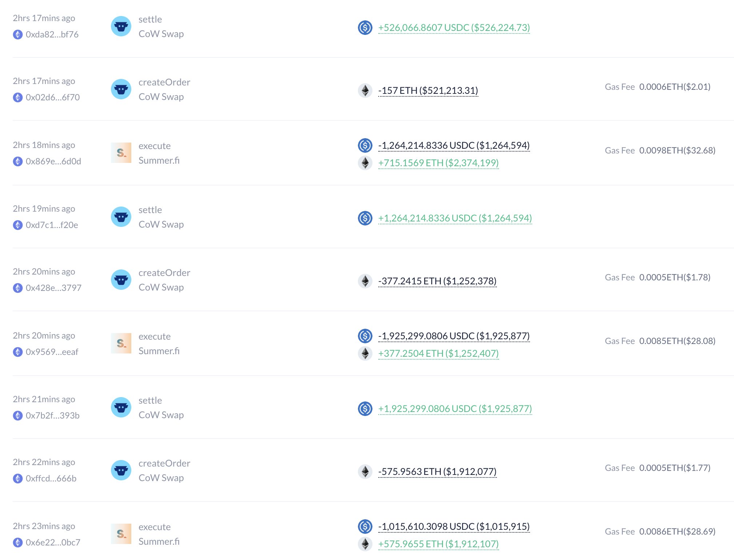Image resolution: width=734 pixels, height=560 pixels.
Task: Click +575.9655 ETH received amount
Action: tap(438, 544)
